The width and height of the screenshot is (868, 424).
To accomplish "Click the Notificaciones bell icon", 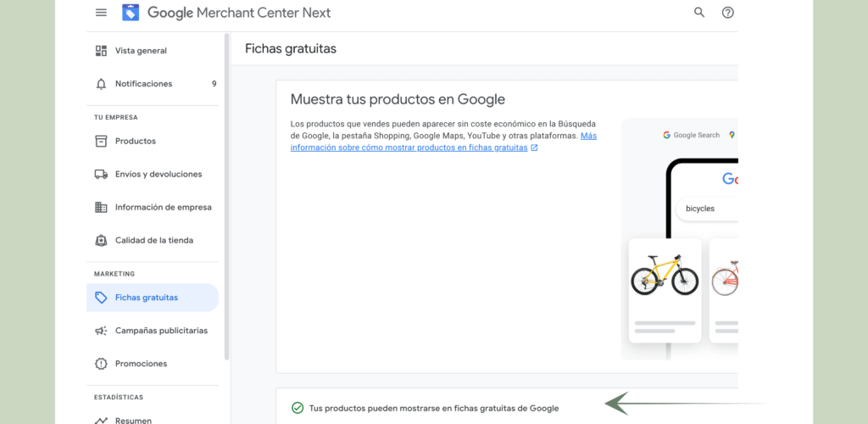I will pos(101,84).
